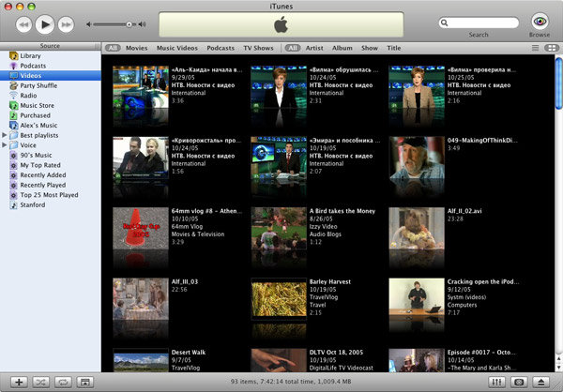
Task: Expand the Best playlists folder
Action: point(5,135)
